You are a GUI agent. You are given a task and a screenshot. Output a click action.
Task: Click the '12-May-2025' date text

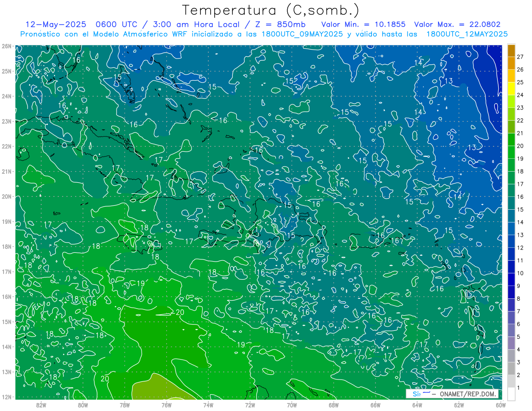tap(55, 24)
